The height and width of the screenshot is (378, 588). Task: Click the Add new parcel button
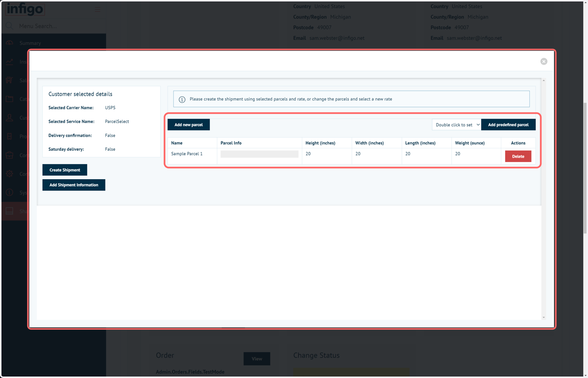tap(189, 125)
